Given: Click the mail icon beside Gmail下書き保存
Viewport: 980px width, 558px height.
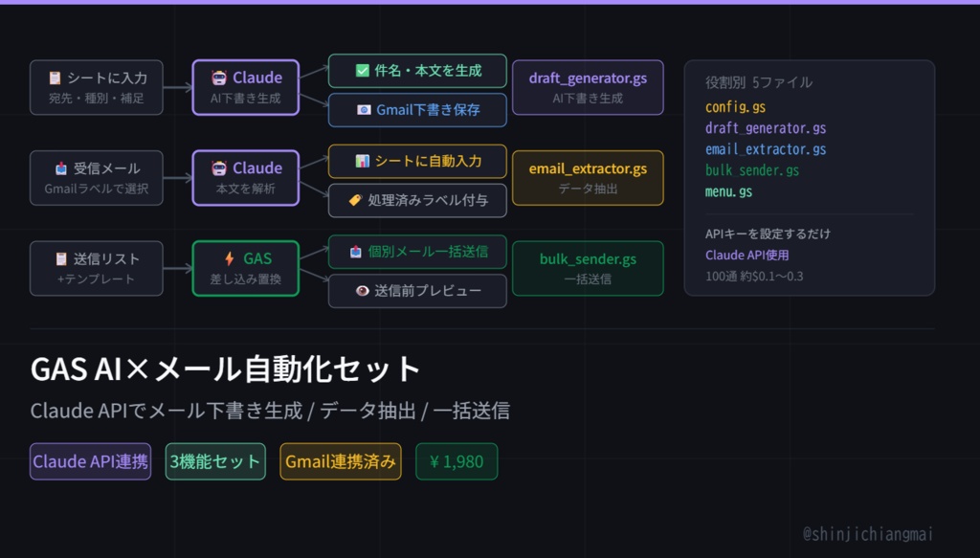Looking at the screenshot, I should pyautogui.click(x=364, y=110).
